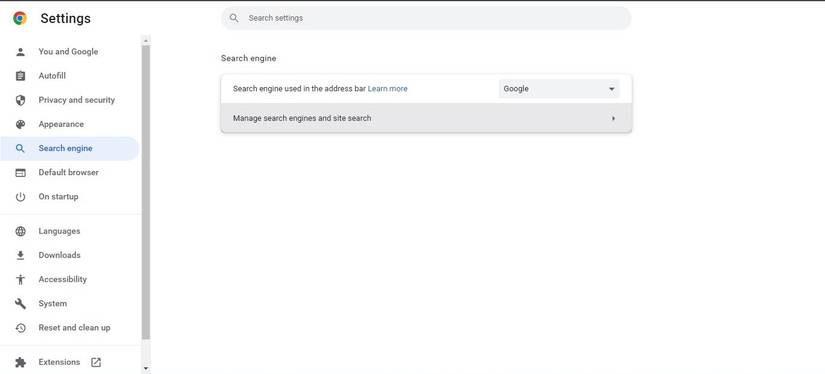Image resolution: width=825 pixels, height=374 pixels.
Task: Click the person icon for You and Google
Action: point(21,52)
